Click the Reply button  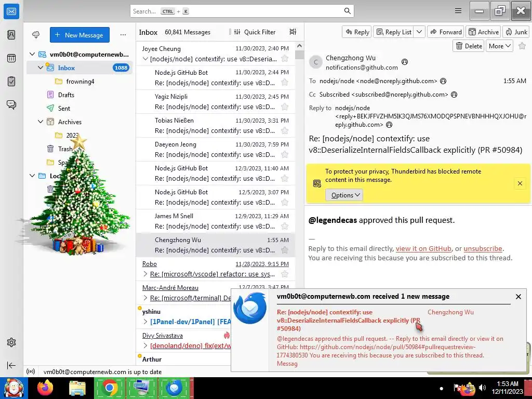(x=357, y=32)
